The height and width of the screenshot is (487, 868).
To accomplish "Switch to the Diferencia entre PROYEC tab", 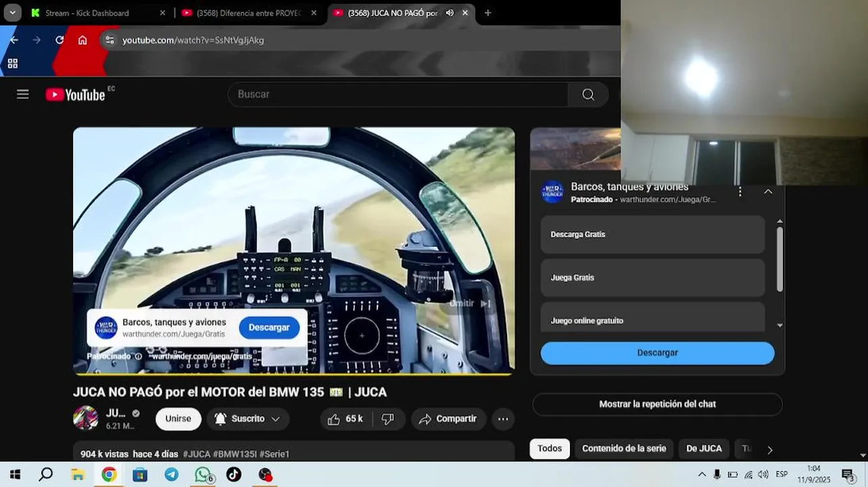I will click(249, 13).
